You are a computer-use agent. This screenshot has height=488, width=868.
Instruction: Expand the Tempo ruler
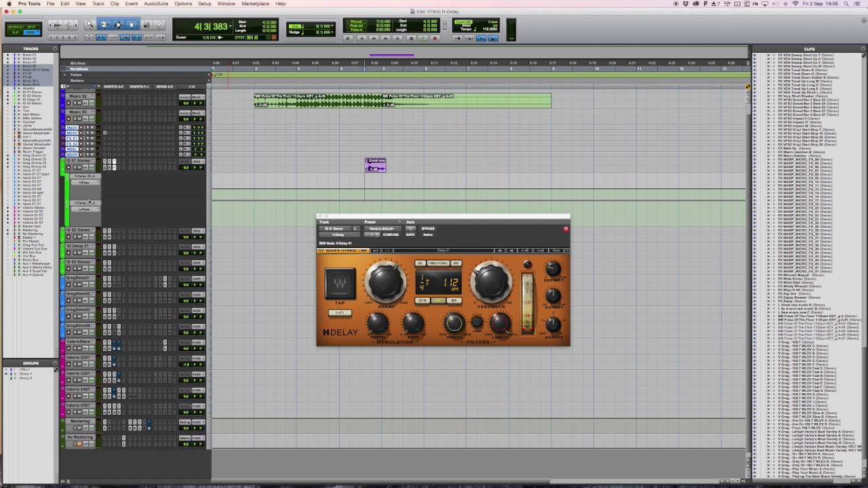click(64, 75)
